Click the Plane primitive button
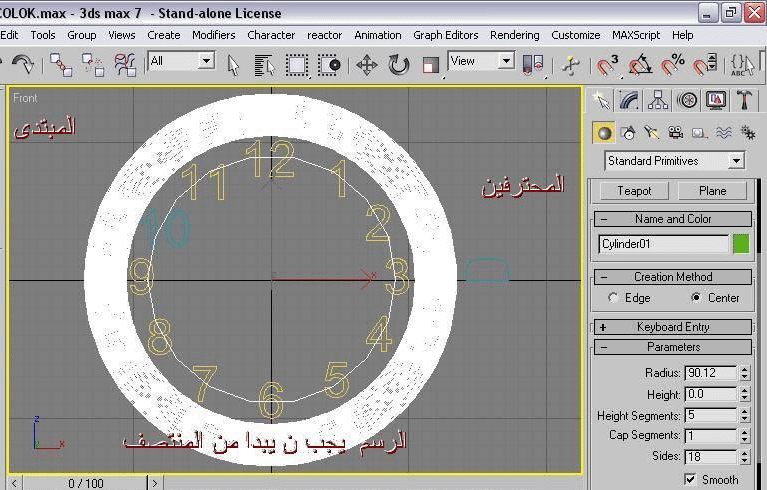 click(x=713, y=191)
